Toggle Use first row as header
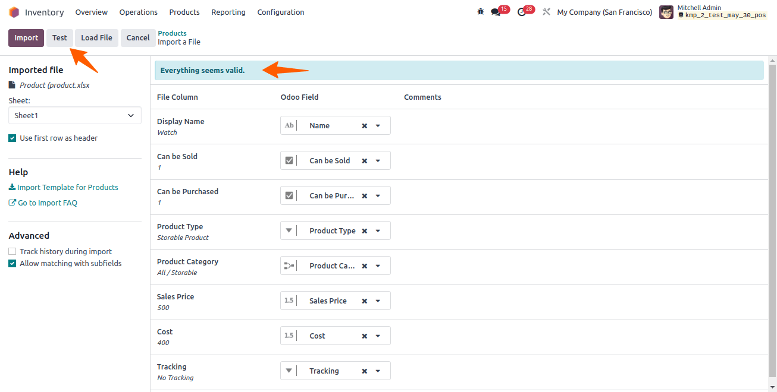Screen dimensions: 777x392 [12, 138]
